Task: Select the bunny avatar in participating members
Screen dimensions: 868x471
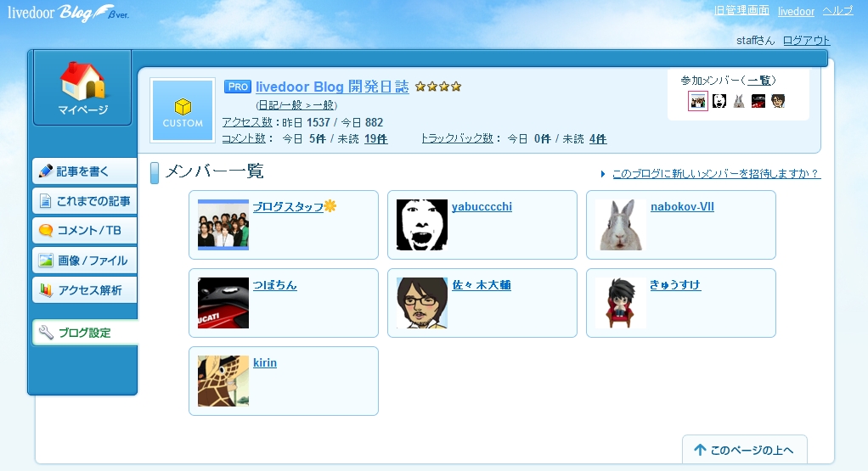Action: click(x=738, y=101)
